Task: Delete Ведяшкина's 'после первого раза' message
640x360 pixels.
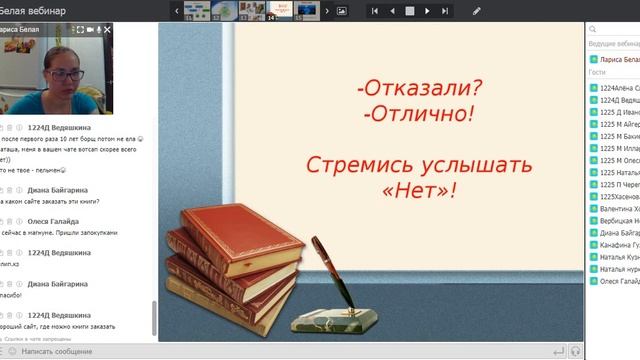Action: coord(10,127)
